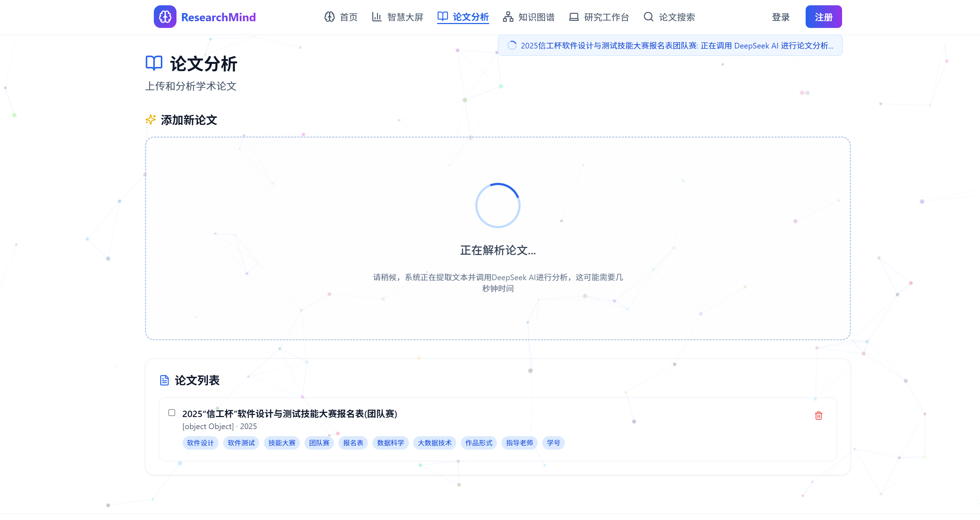Click the DeepSeek AI analysis status notification
This screenshot has width=980, height=520.
click(x=670, y=46)
